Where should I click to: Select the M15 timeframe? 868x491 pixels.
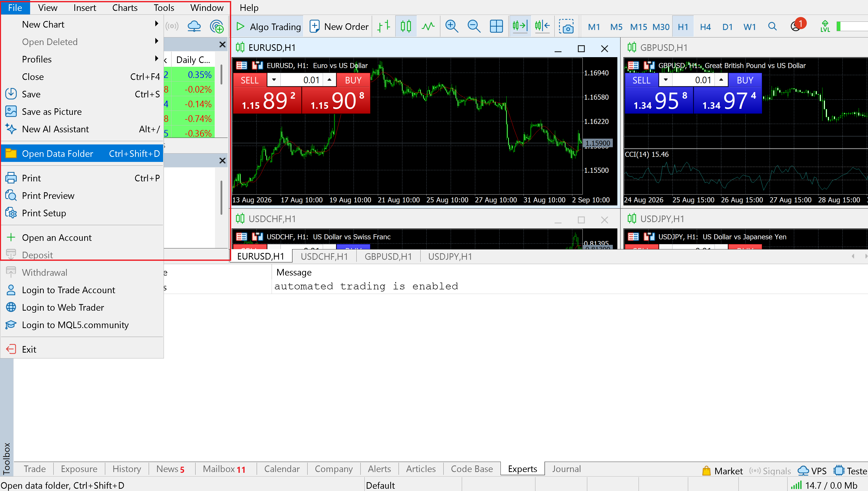pos(638,27)
